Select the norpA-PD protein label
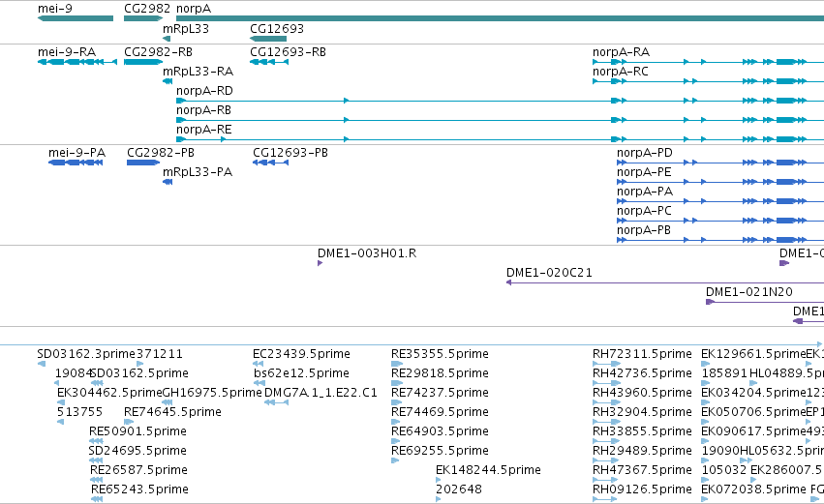 [x=644, y=153]
